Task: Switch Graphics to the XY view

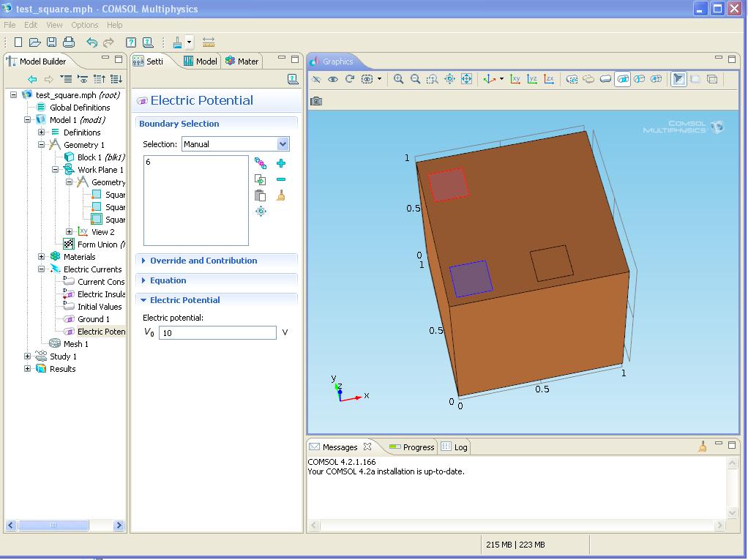Action: [515, 79]
